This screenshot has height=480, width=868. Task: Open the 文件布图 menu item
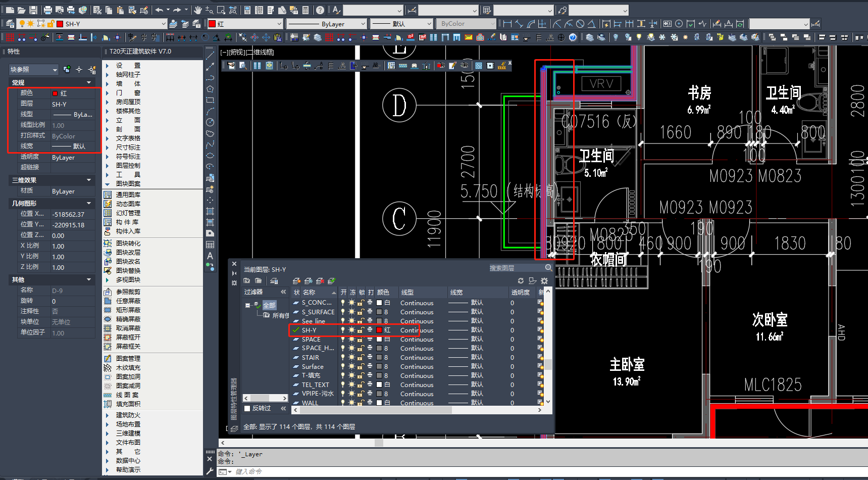point(128,442)
